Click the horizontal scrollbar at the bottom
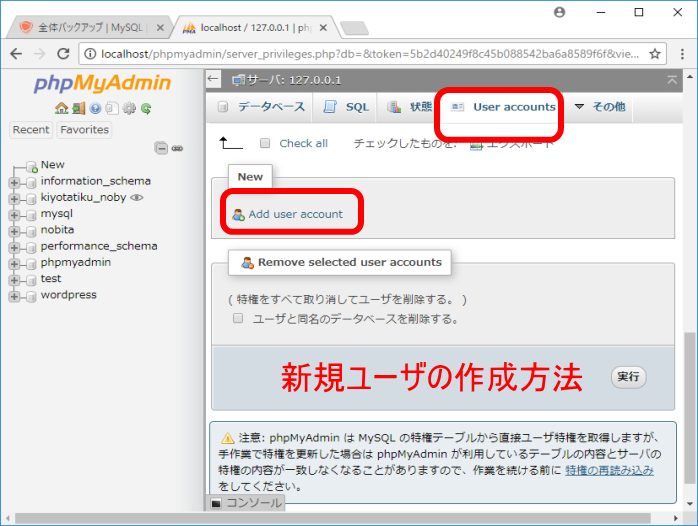The image size is (698, 526). point(333,518)
